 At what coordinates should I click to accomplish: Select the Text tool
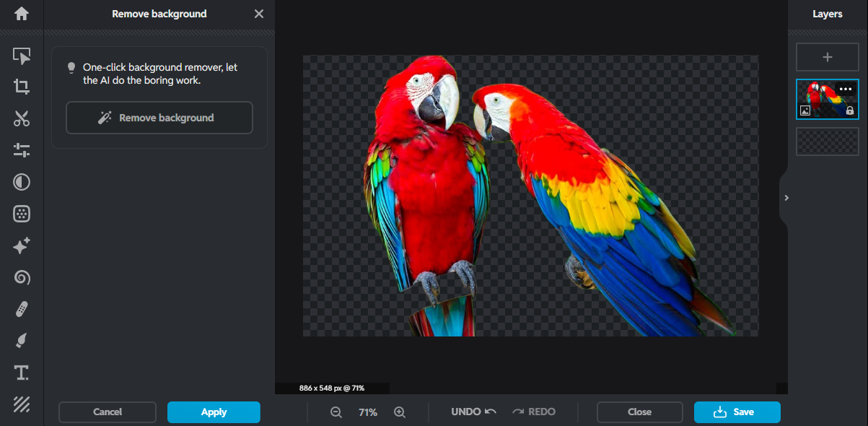pos(22,373)
